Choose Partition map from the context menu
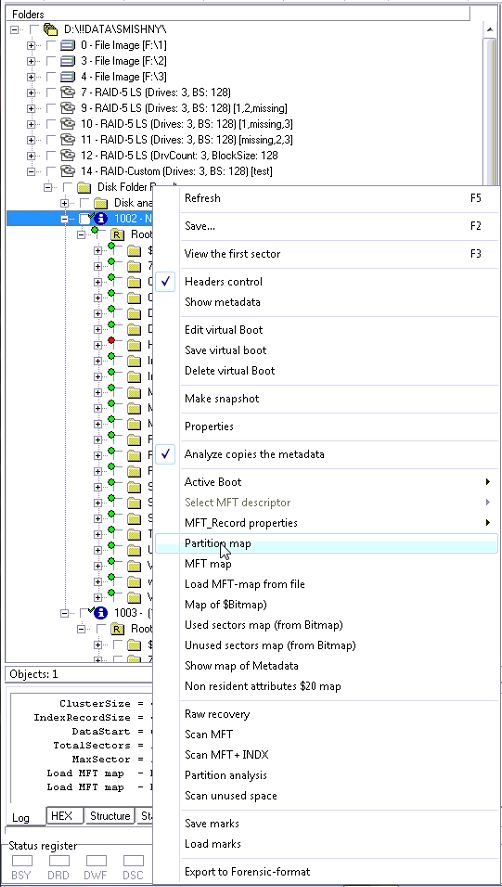Screen dimensions: 502x887 [327, 543]
